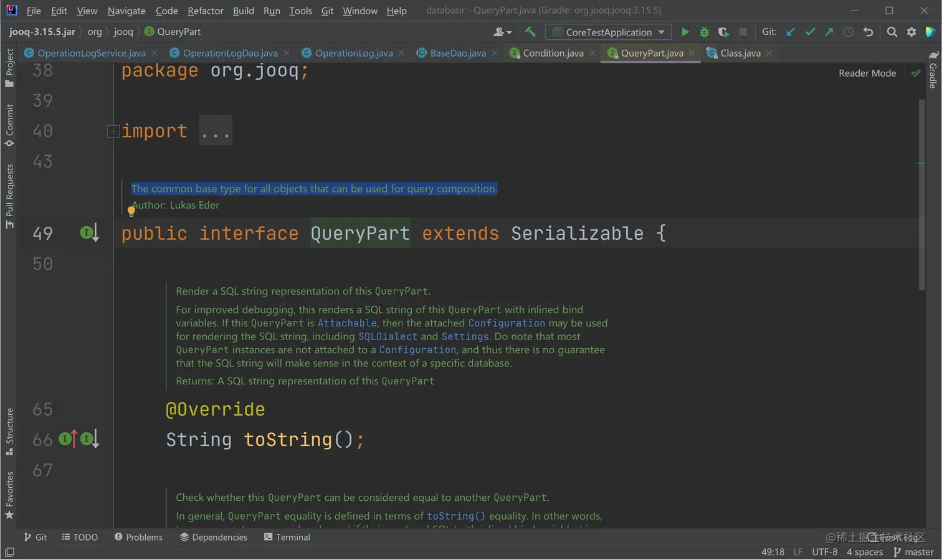Open the Git menu

tap(328, 11)
